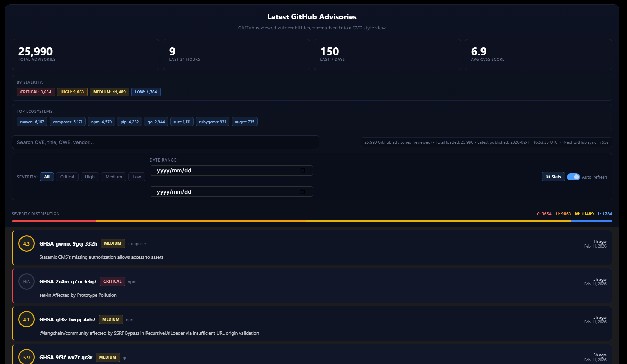Toggle the Auto-refresh switch off

tap(573, 177)
